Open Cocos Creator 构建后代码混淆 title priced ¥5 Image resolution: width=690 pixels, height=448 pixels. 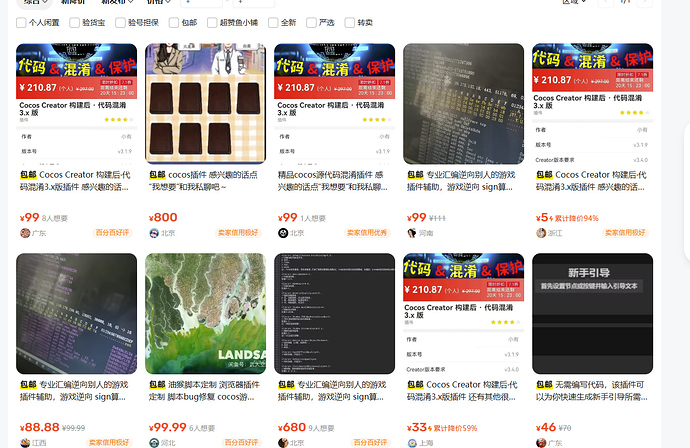[x=591, y=181]
